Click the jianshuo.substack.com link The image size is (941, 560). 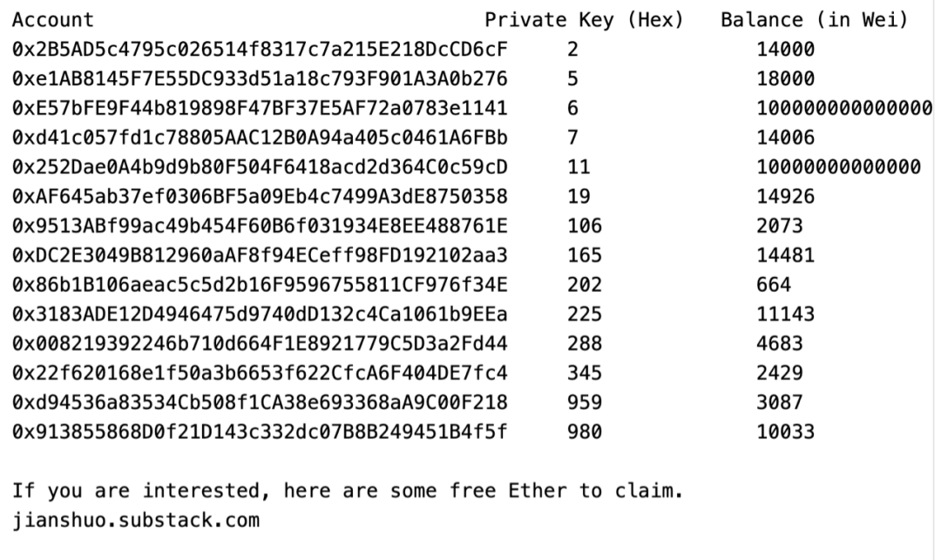pos(136,520)
